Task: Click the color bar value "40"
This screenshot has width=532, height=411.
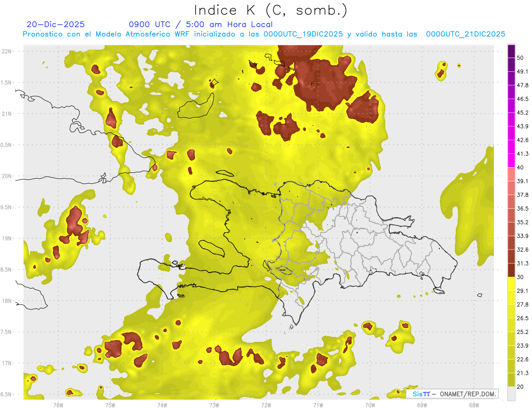Action: point(520,168)
